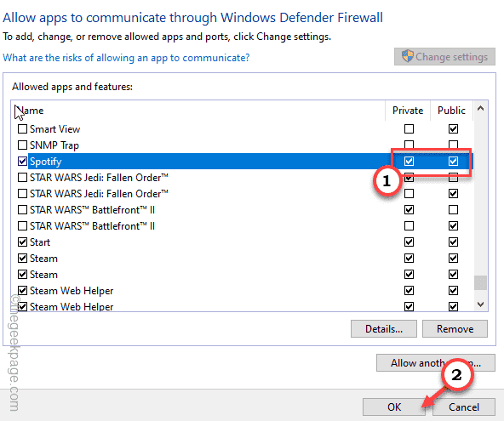Enable Private for Smart View
The height and width of the screenshot is (421, 504).
409,129
